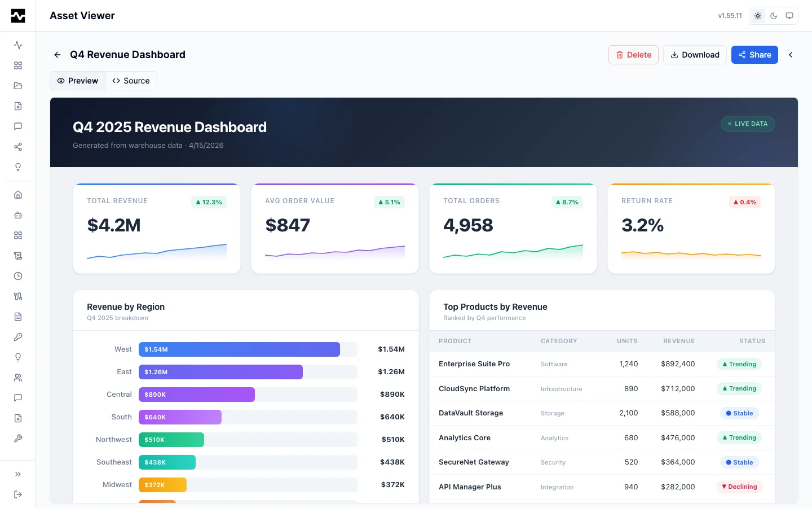Open the activity feed in the sidebar

(17, 45)
